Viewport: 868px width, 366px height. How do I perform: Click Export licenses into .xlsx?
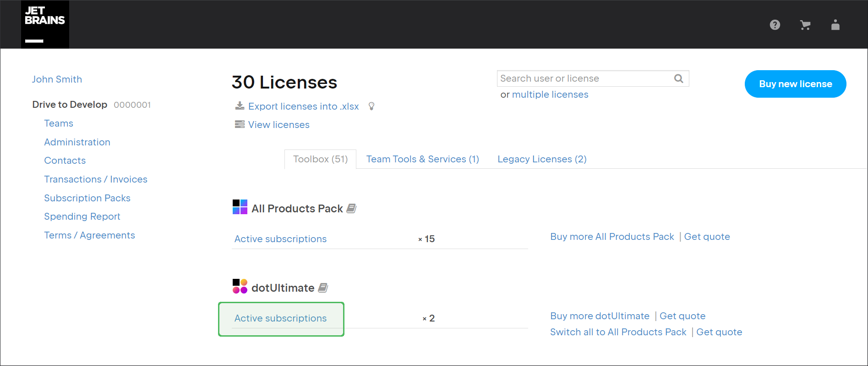303,106
